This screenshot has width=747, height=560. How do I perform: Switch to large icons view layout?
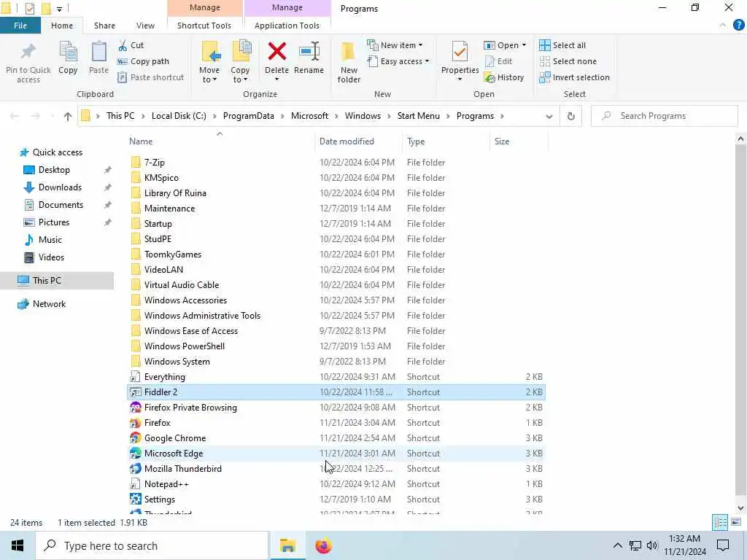tap(735, 522)
